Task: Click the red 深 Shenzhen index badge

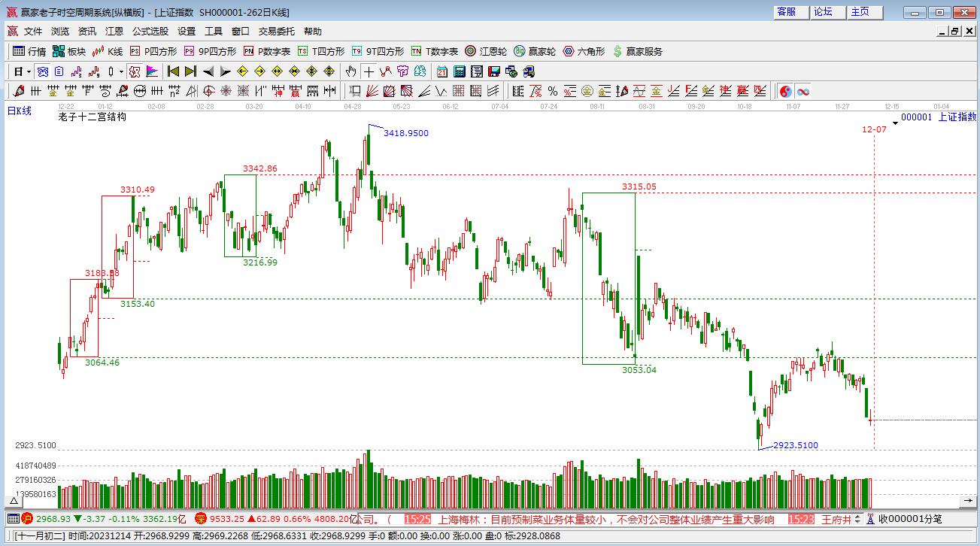Action: coord(201,519)
